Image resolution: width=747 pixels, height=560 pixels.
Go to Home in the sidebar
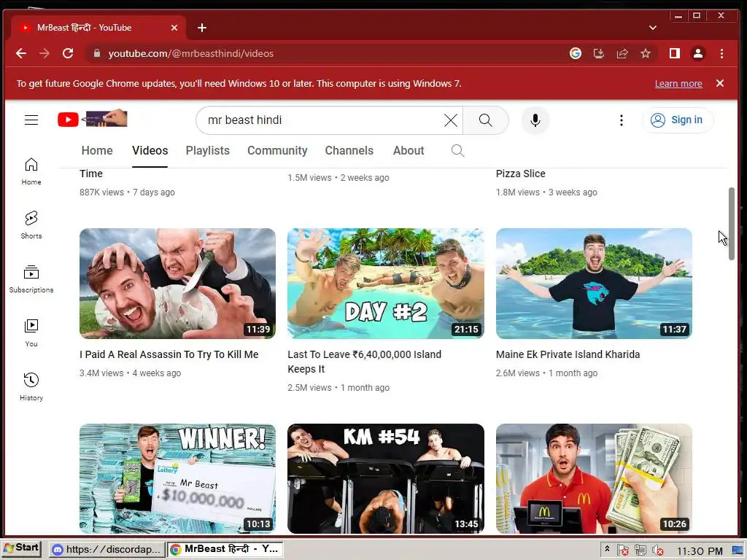31,171
